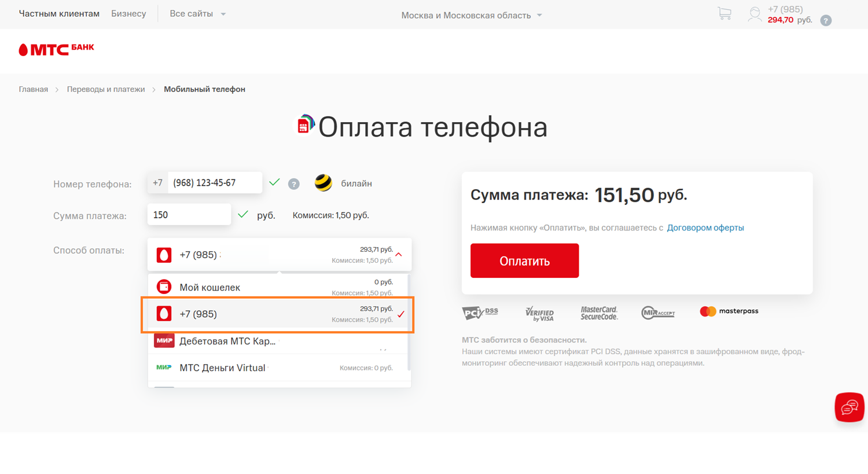This screenshot has height=474, width=868.
Task: Click the SIM card icon beside title
Action: 306,124
